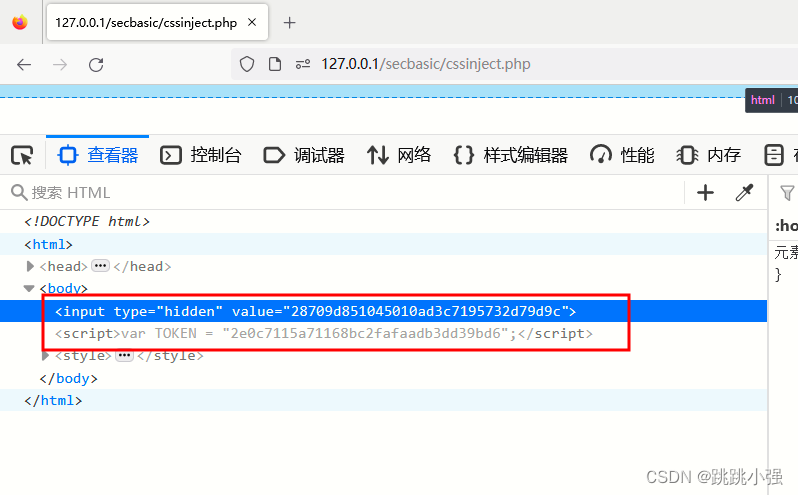Click the TOKEN string 2e0c7115a71168bc2fafaadb3dd39bd6

(365, 333)
